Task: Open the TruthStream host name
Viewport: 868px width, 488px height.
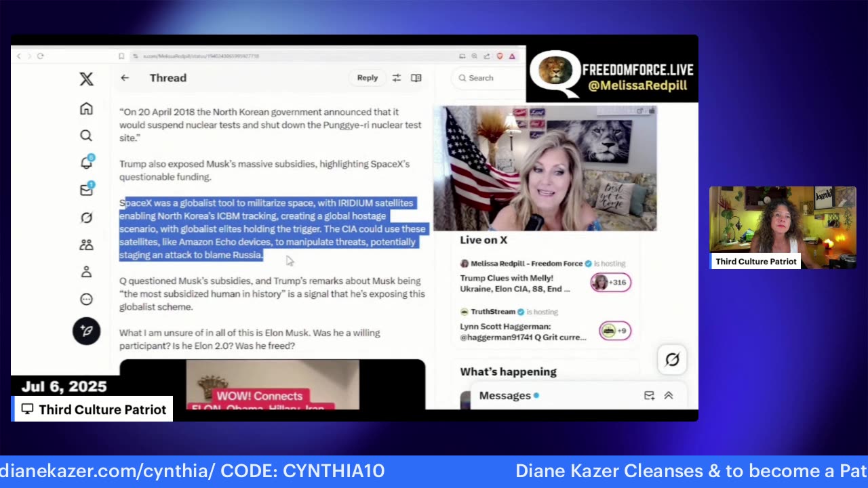Action: (x=493, y=312)
